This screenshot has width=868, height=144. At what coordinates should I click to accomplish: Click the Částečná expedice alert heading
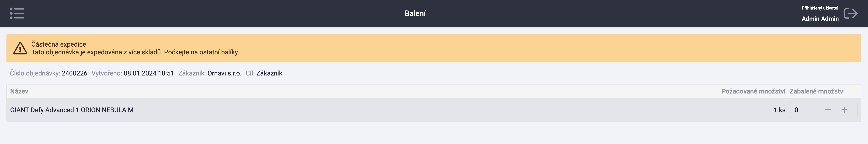point(59,44)
